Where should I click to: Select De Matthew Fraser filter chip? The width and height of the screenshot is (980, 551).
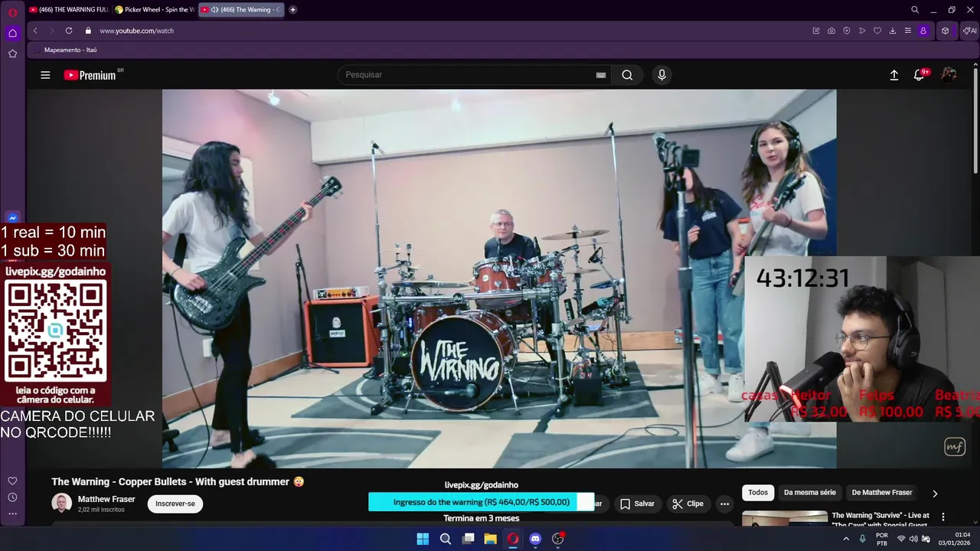(882, 493)
